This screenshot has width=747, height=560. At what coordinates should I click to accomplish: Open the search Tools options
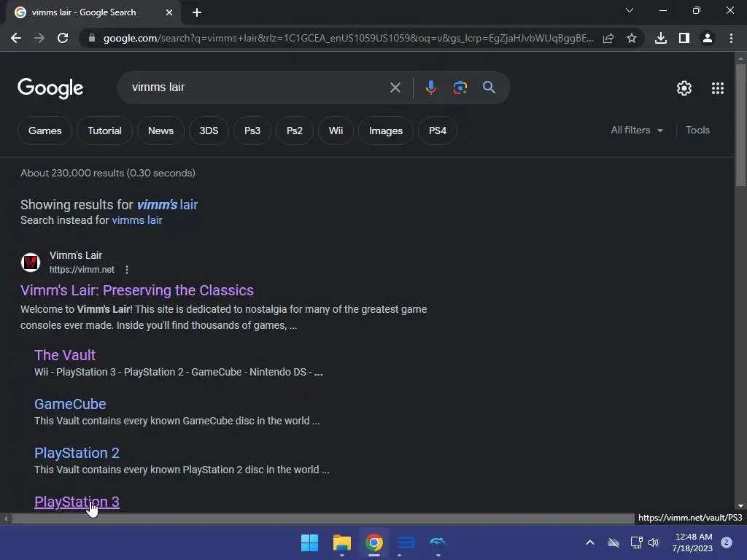pyautogui.click(x=697, y=131)
